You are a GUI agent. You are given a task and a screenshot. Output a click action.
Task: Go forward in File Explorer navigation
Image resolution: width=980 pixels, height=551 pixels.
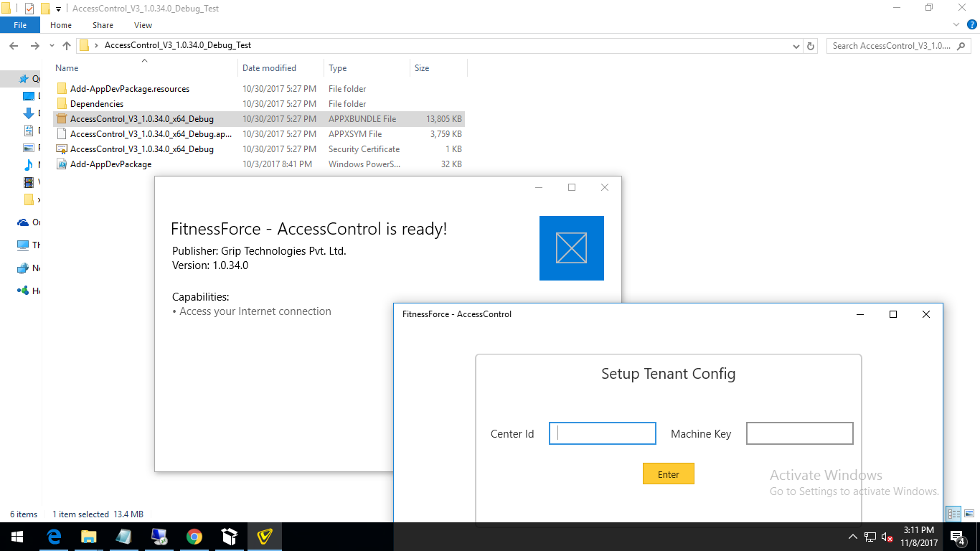34,46
